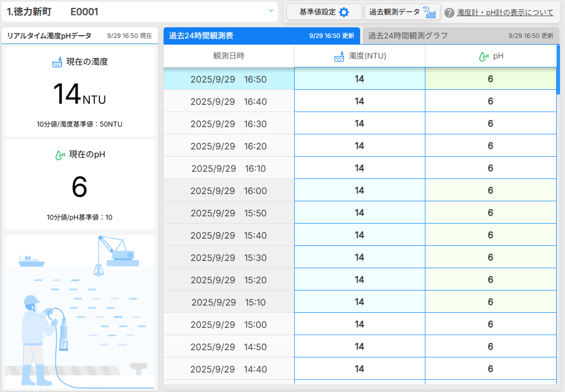Click the pH drop icon beside 現在のpH
The width and height of the screenshot is (565, 392).
point(60,155)
